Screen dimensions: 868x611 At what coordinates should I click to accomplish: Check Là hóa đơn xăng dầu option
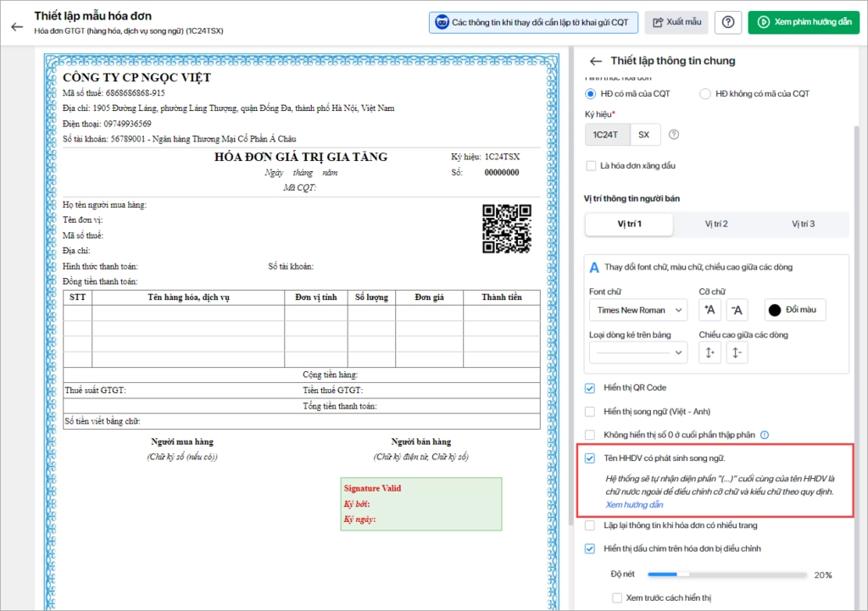pos(591,166)
